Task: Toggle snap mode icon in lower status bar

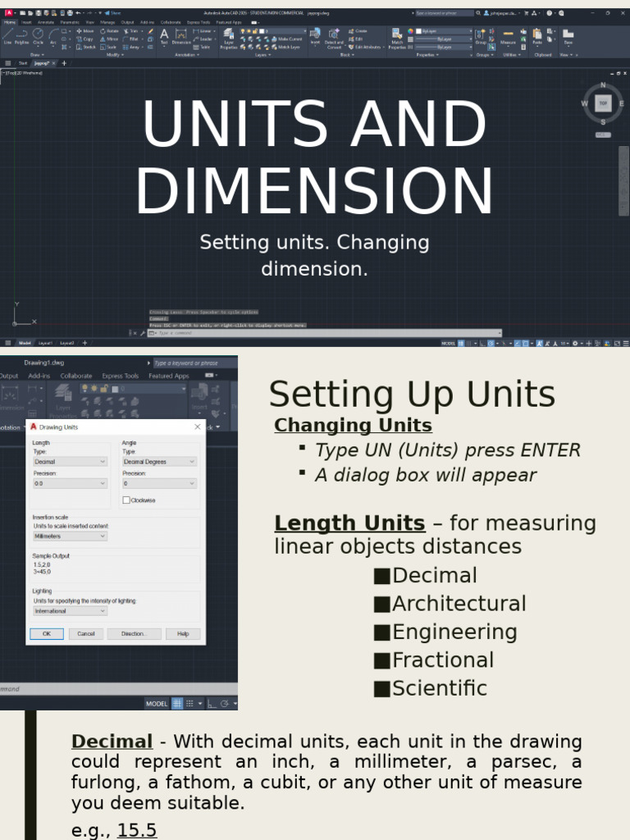Action: pos(189,703)
